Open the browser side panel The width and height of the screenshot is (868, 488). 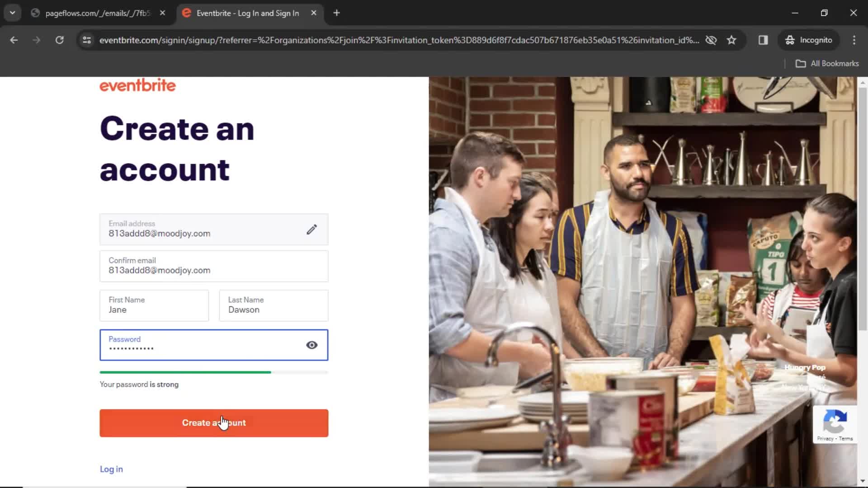(x=763, y=40)
